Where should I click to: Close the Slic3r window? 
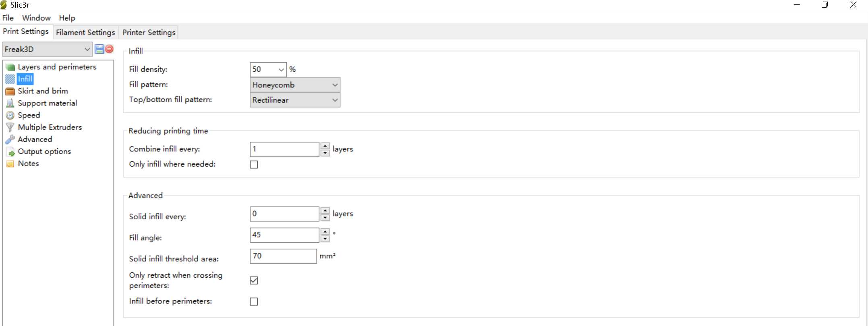853,5
